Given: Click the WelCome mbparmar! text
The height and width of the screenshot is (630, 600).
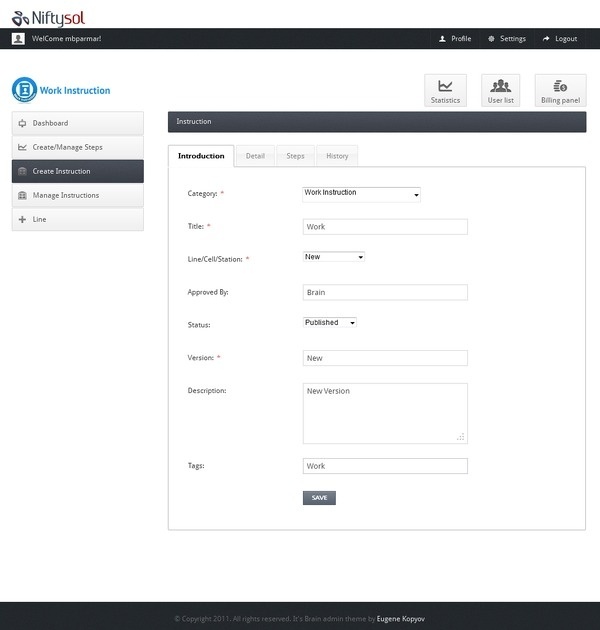Looking at the screenshot, I should coord(66,39).
